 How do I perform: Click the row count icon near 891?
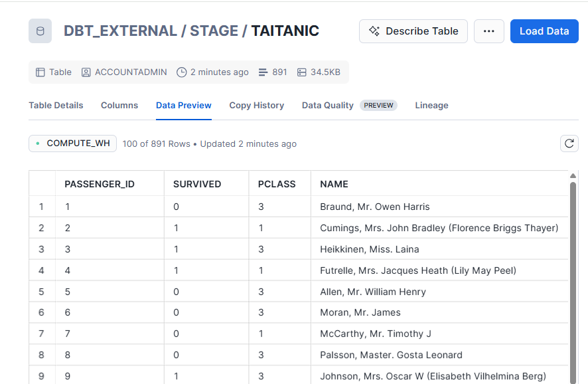(x=263, y=72)
